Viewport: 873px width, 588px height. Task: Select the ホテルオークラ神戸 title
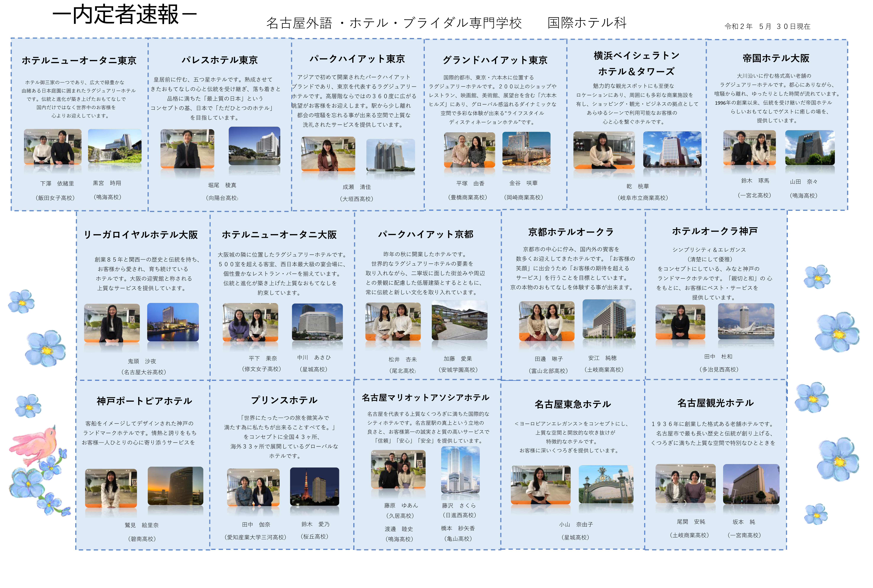(715, 231)
